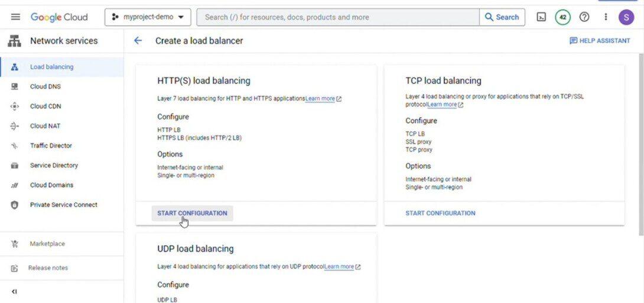The height and width of the screenshot is (303, 644).
Task: Open the myproject-demo project selector
Action: coord(148,17)
